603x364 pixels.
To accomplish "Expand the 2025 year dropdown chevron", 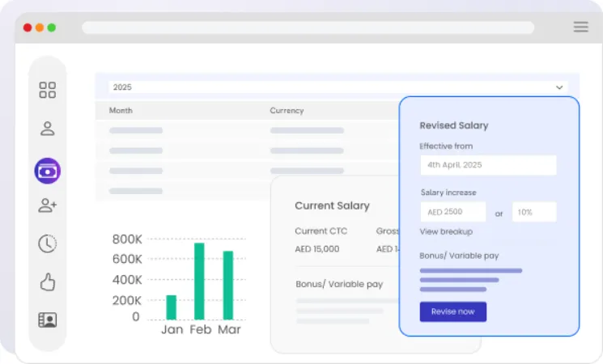I will [559, 87].
